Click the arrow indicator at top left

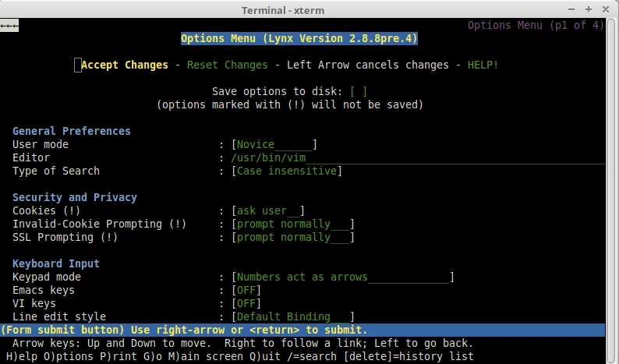click(9, 26)
